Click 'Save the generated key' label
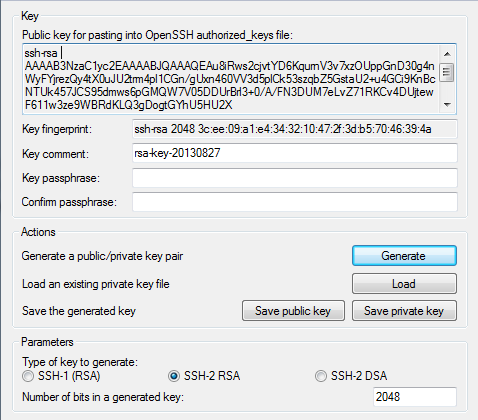The height and width of the screenshot is (420, 478). coord(79,311)
